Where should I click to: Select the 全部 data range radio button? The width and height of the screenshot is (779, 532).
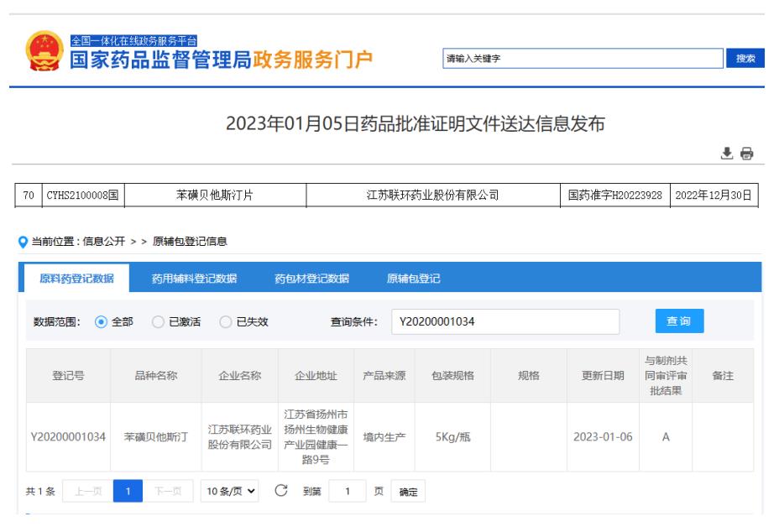click(102, 321)
